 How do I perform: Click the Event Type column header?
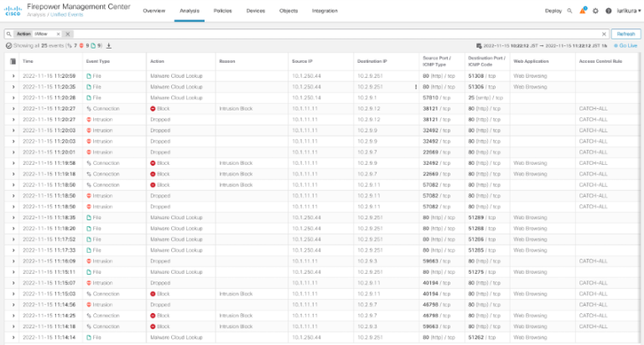tap(98, 61)
